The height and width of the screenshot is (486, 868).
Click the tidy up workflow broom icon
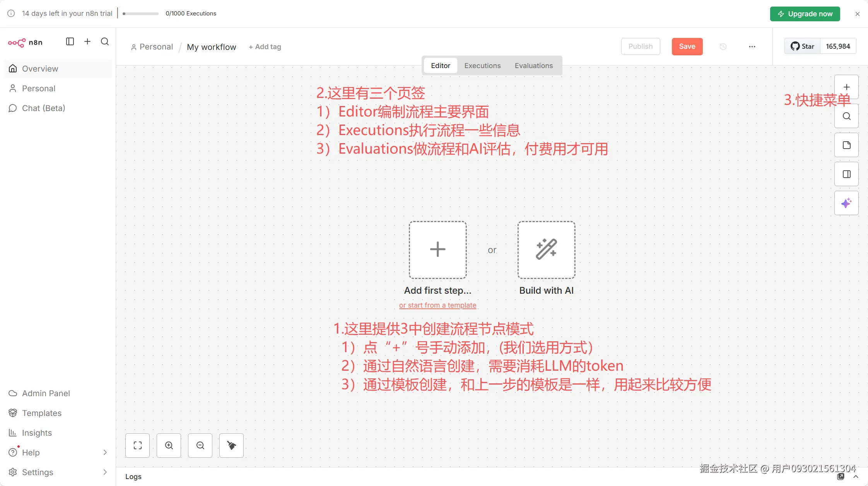point(231,445)
